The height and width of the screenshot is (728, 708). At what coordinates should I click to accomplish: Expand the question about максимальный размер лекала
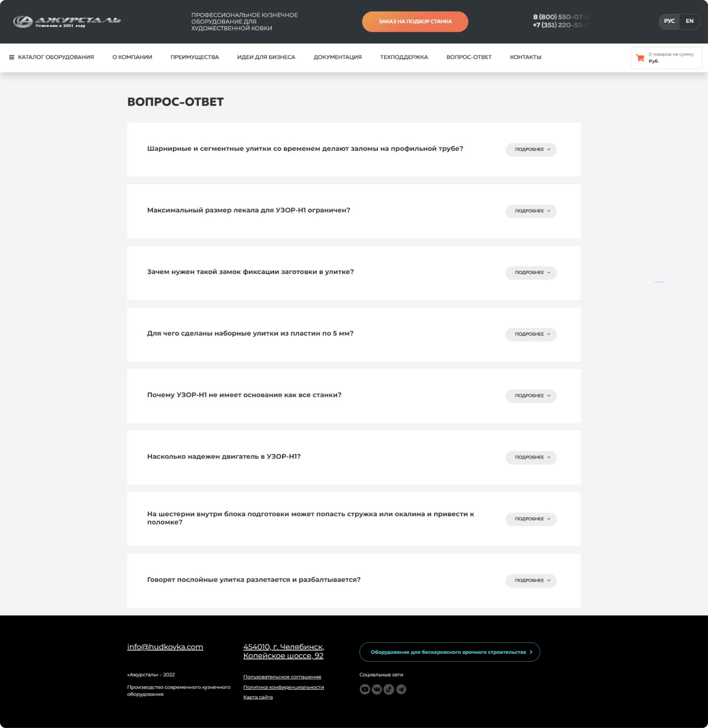(531, 211)
